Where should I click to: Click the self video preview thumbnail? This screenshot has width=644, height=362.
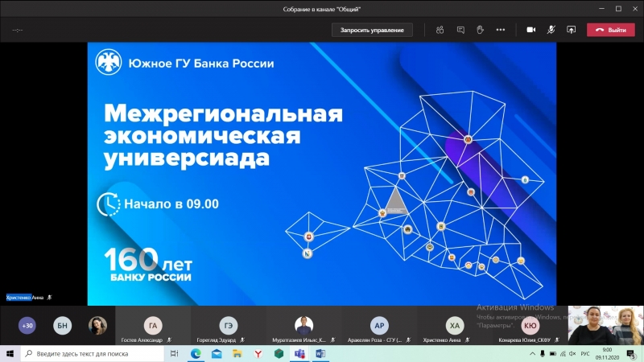click(x=606, y=325)
